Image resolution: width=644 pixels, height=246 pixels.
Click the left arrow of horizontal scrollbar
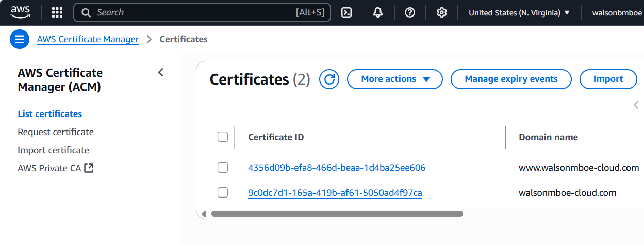coord(204,214)
